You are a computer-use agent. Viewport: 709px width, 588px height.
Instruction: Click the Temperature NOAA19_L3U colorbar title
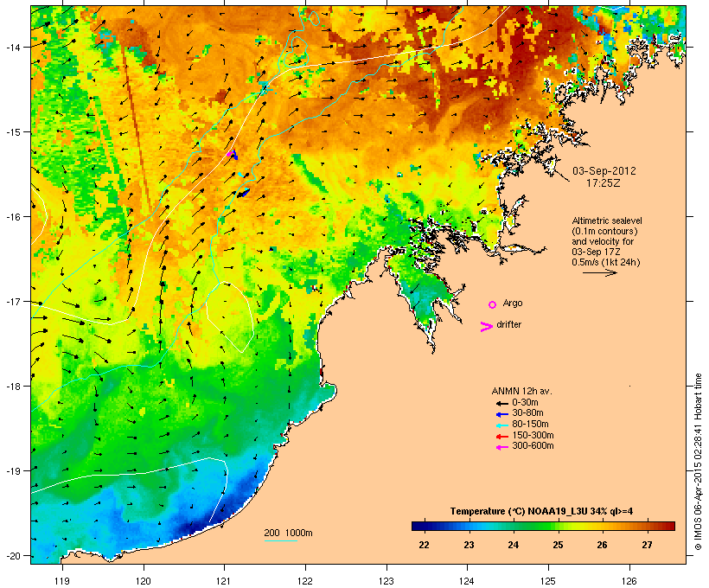point(541,512)
